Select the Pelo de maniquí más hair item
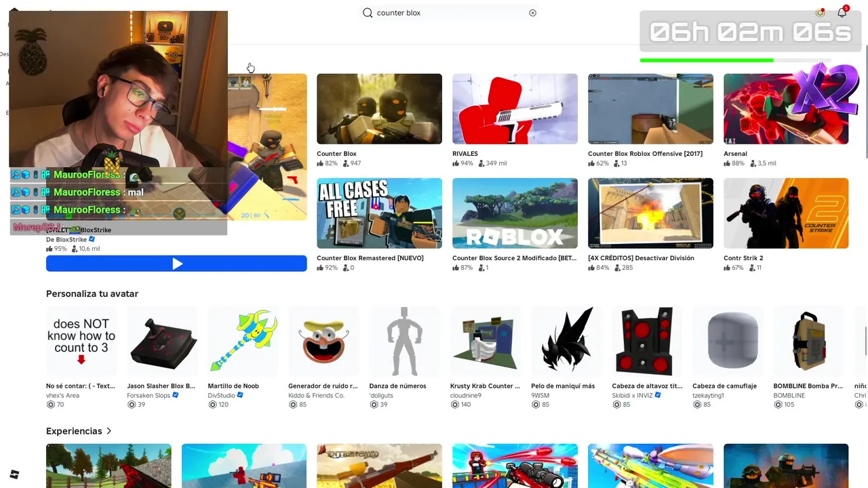The image size is (868, 488). 566,342
